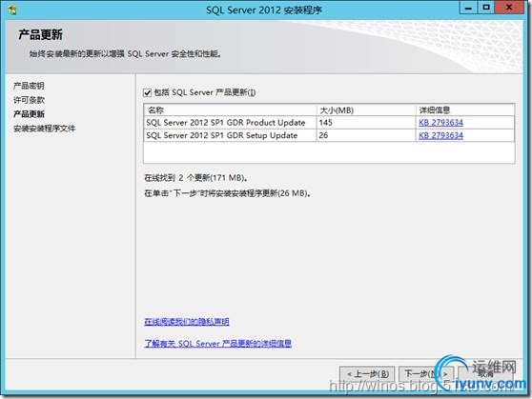Minimize the SQL Server 2012 setup window
The height and width of the screenshot is (399, 532).
[x=468, y=9]
